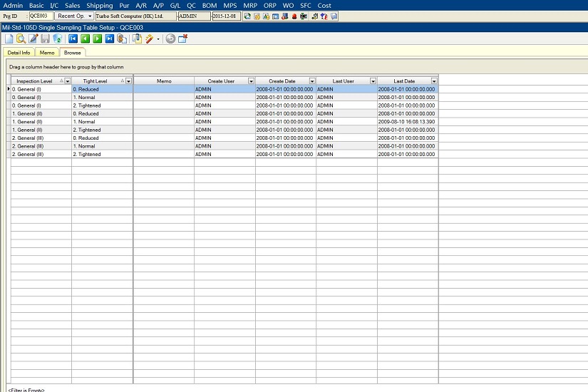Image resolution: width=588 pixels, height=392 pixels.
Task: Open the Cost menu
Action: pyautogui.click(x=324, y=5)
